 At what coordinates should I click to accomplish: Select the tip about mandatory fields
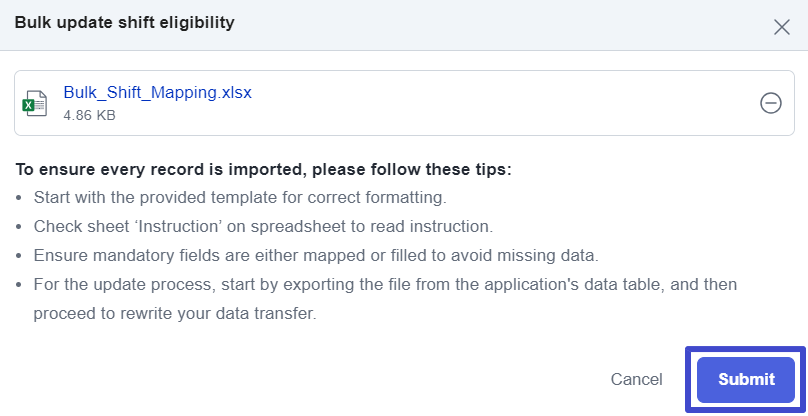316,256
